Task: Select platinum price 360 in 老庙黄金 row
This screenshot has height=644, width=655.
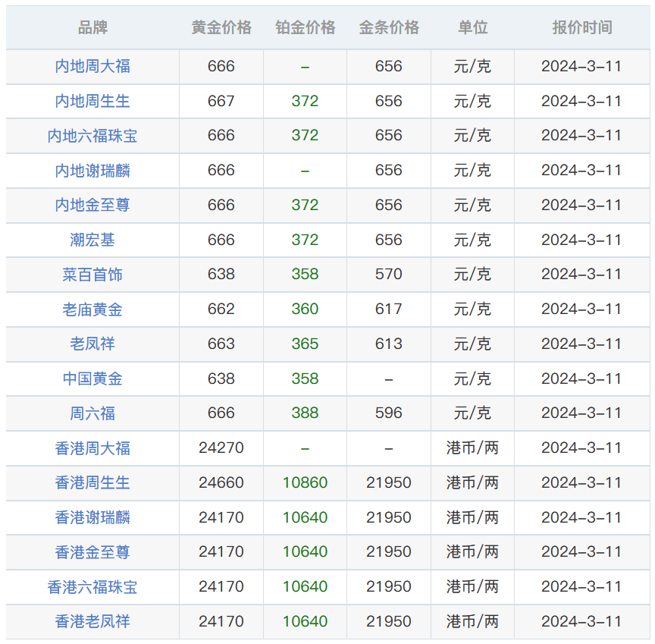Action: [305, 309]
